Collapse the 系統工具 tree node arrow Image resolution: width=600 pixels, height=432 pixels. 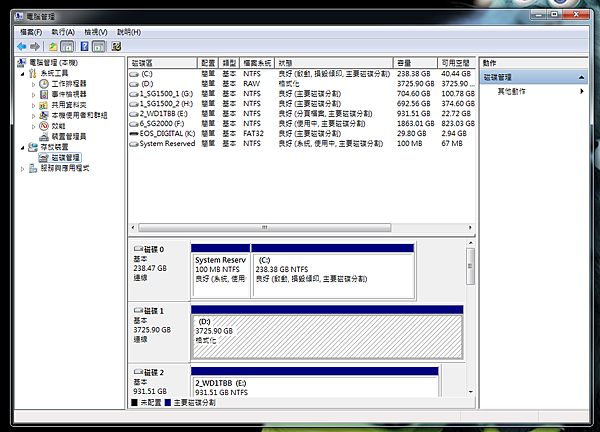(x=23, y=74)
